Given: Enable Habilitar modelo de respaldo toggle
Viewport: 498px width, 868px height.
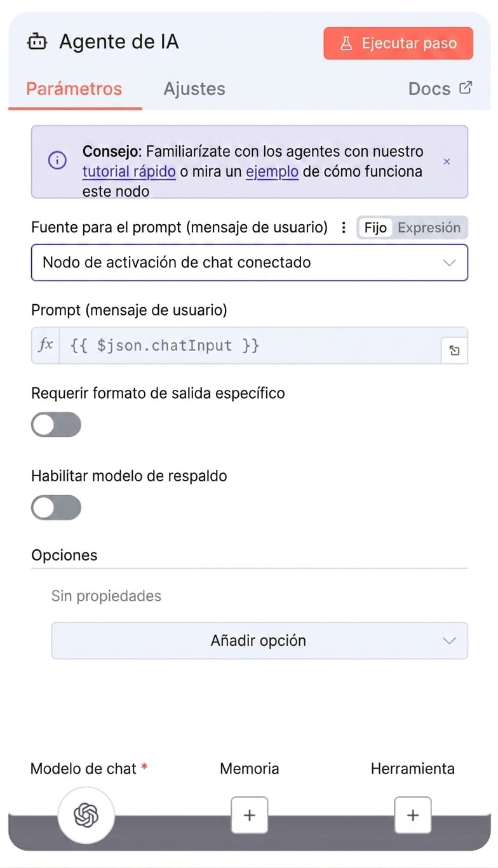Looking at the screenshot, I should click(56, 508).
